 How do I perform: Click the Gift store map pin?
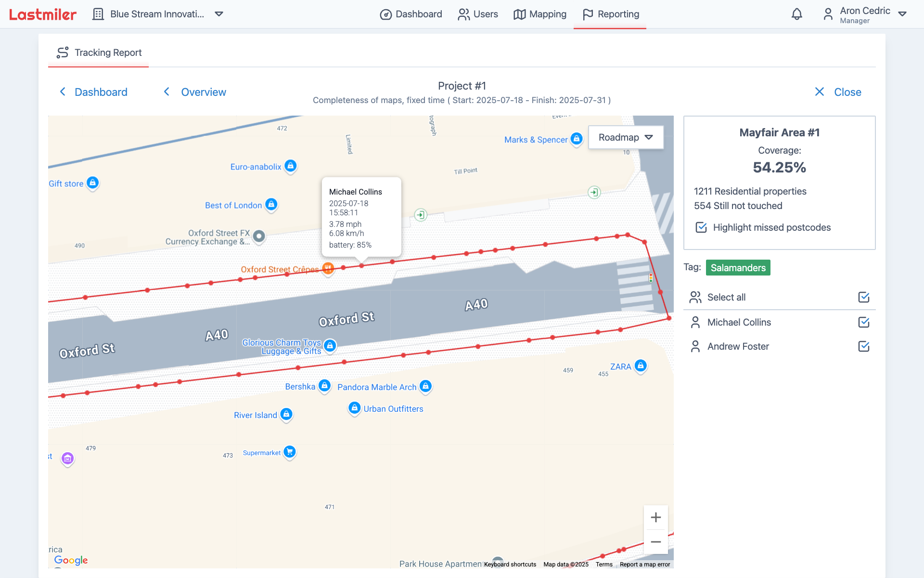[x=92, y=183]
